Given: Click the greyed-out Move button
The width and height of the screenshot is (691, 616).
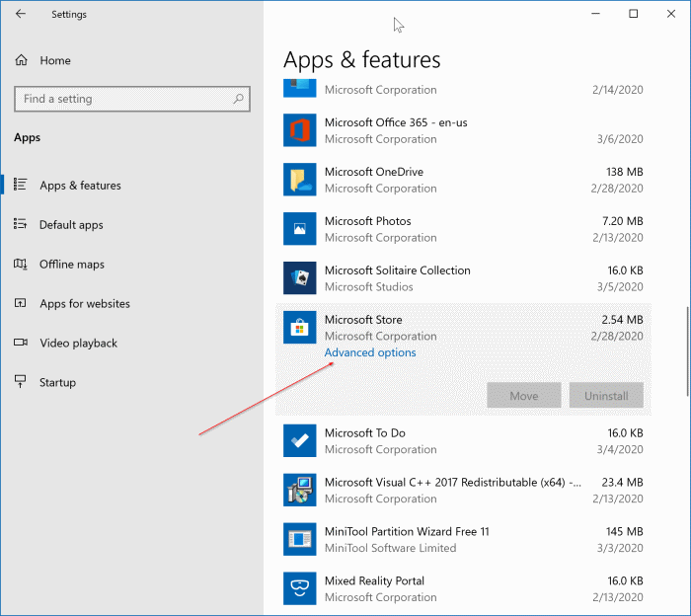Looking at the screenshot, I should [524, 395].
